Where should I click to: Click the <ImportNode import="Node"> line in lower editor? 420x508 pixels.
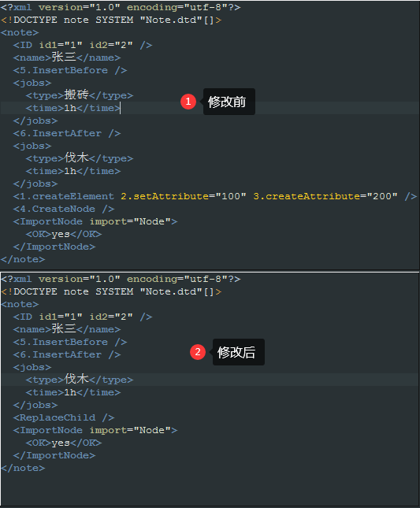tap(95, 430)
